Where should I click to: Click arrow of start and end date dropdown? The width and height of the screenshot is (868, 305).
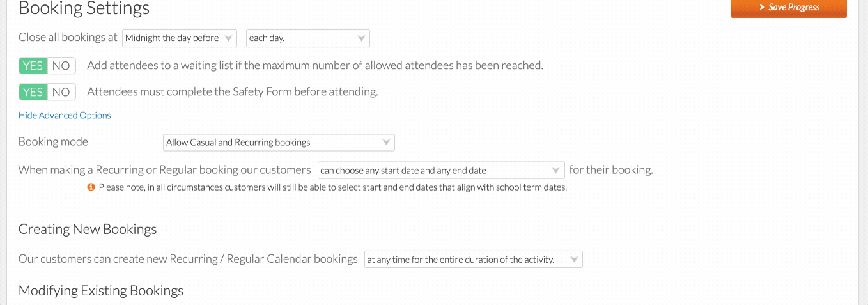tap(556, 171)
